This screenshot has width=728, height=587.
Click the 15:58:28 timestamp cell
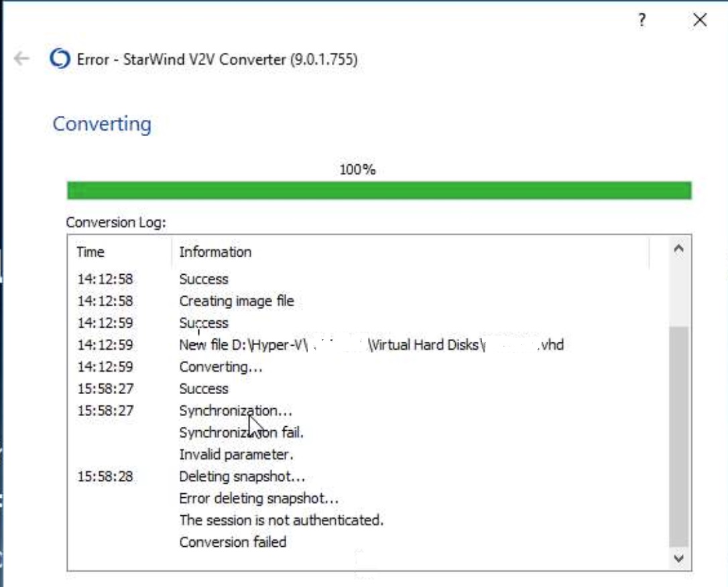click(105, 476)
